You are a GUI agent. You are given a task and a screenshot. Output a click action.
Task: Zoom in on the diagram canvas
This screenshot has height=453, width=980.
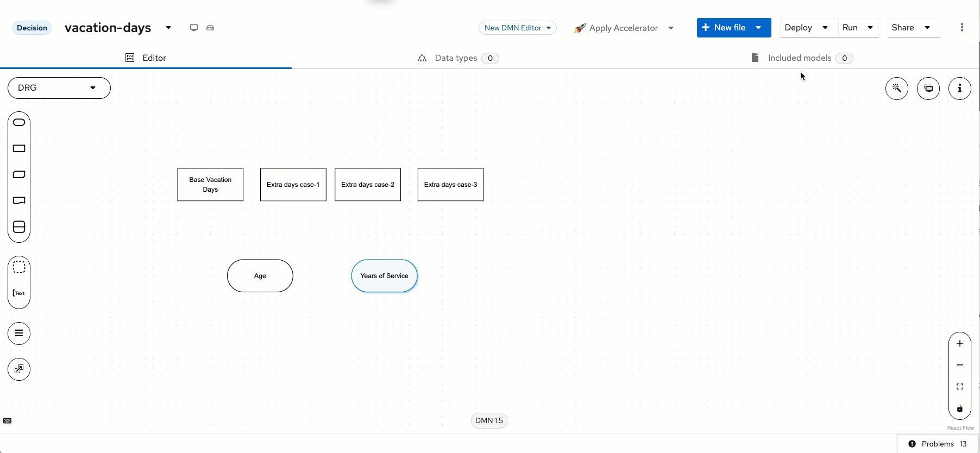[x=959, y=343]
